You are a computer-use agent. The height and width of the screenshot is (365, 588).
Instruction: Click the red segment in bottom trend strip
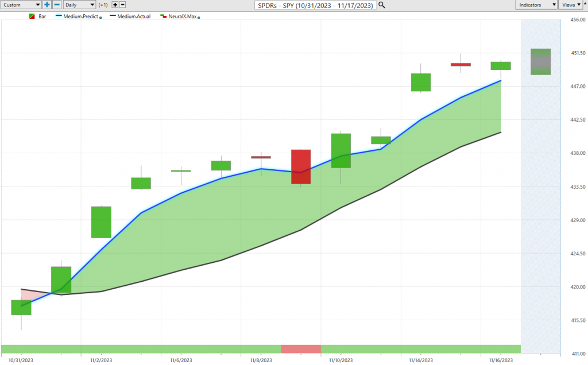[301, 349]
